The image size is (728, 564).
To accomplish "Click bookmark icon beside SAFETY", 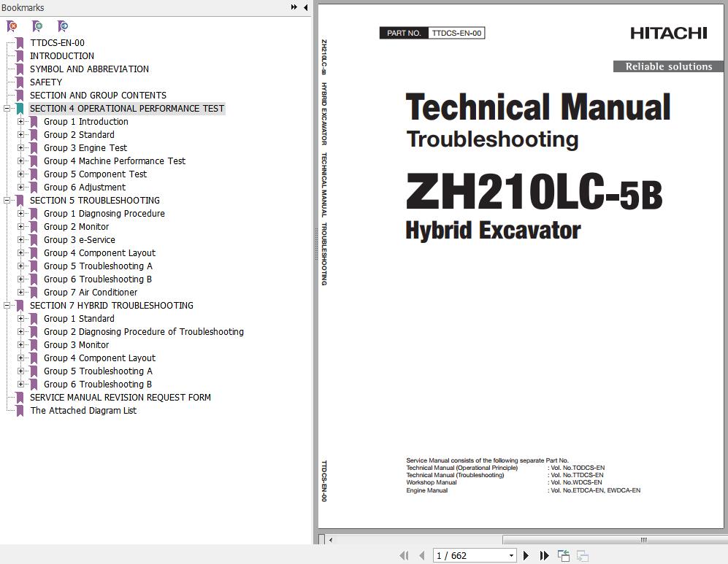I will 20,82.
